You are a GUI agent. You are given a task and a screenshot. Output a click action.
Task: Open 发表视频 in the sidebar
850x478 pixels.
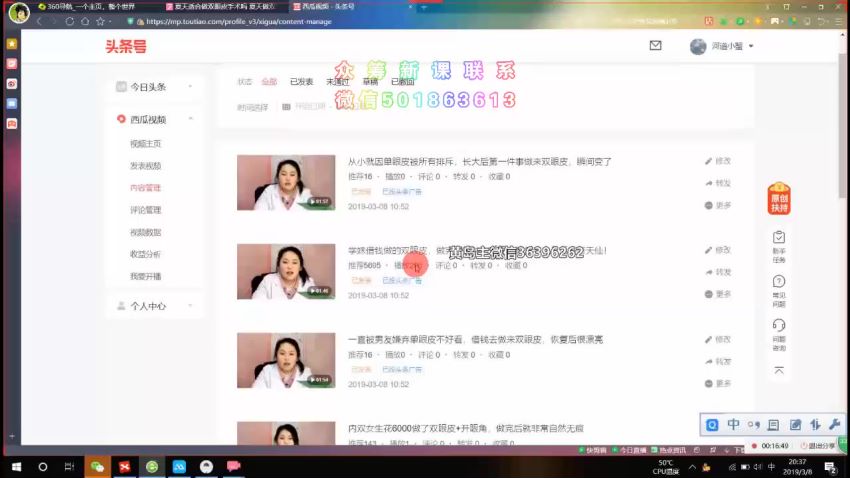click(145, 166)
